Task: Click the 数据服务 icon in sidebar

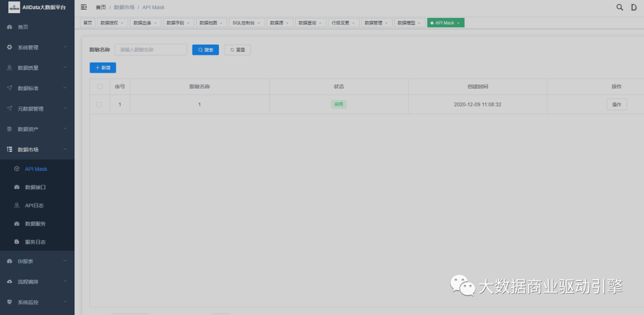Action: point(17,224)
